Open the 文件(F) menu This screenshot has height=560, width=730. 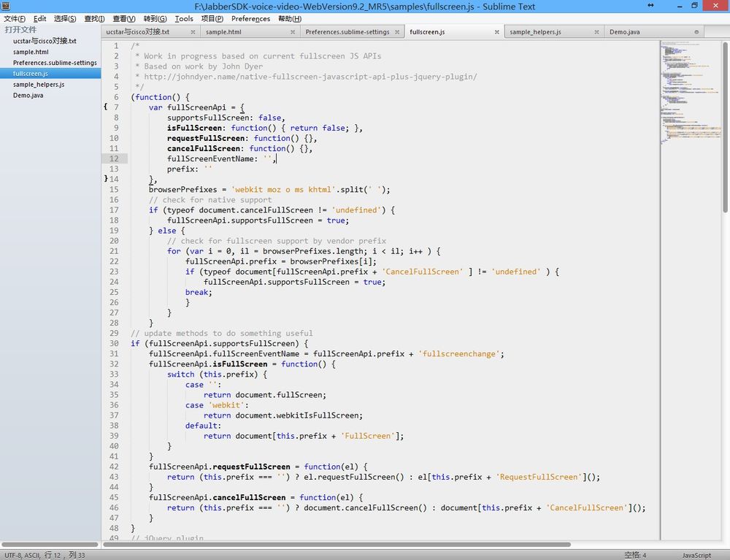15,19
